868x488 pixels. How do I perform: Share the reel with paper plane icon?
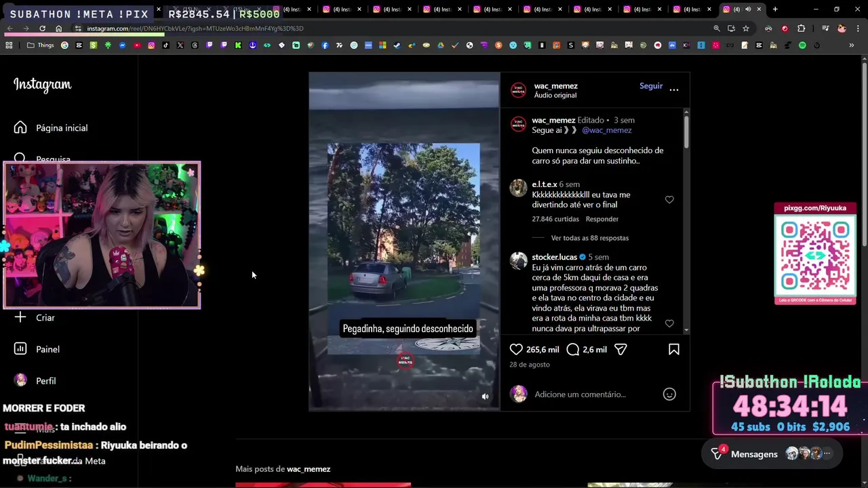click(x=620, y=349)
